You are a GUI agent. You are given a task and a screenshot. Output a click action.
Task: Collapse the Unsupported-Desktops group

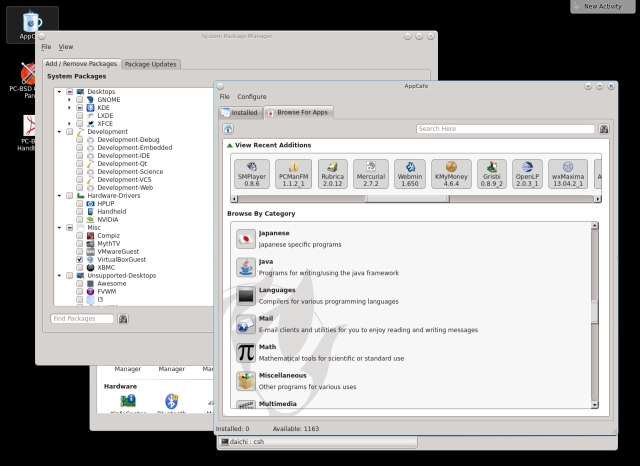[x=60, y=276]
